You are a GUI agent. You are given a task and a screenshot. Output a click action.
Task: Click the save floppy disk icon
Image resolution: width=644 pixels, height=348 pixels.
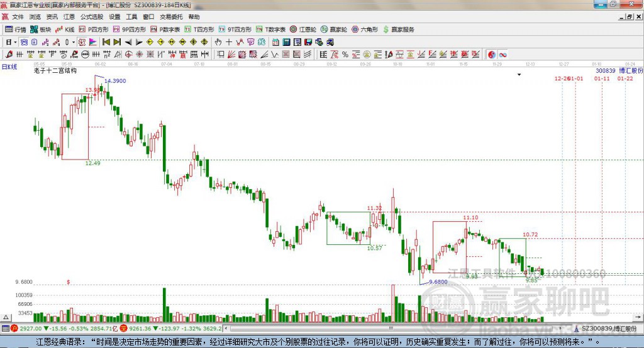point(308,42)
